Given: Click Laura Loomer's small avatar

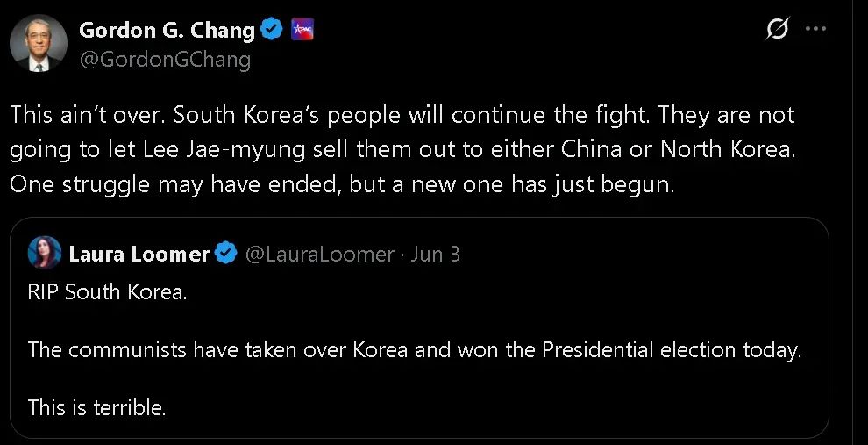Looking at the screenshot, I should [46, 254].
